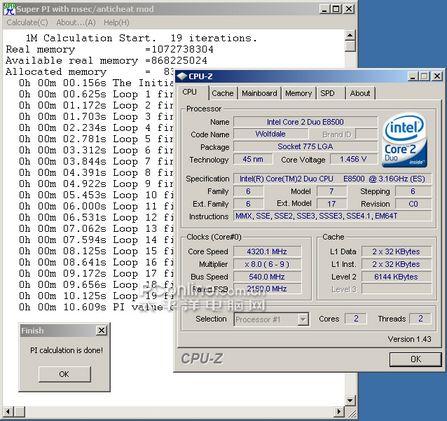The height and width of the screenshot is (421, 447).
Task: Click the CPU-Z title bar icon
Action: 182,76
